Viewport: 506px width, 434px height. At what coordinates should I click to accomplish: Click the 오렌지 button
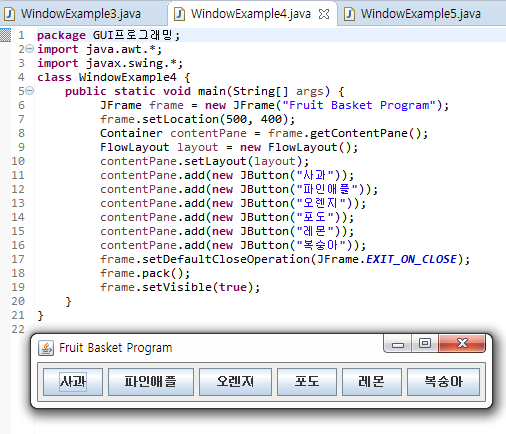[x=235, y=382]
